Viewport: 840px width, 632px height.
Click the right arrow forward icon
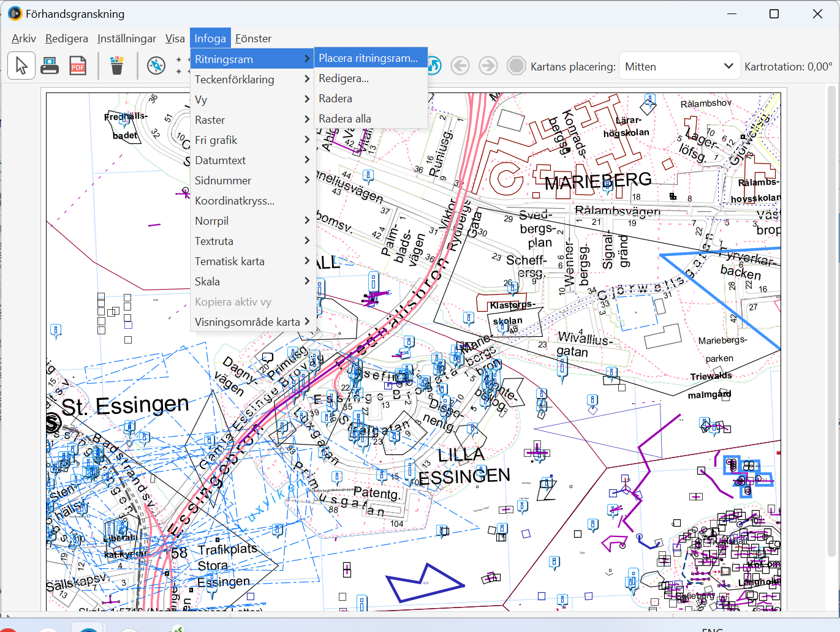click(x=488, y=66)
